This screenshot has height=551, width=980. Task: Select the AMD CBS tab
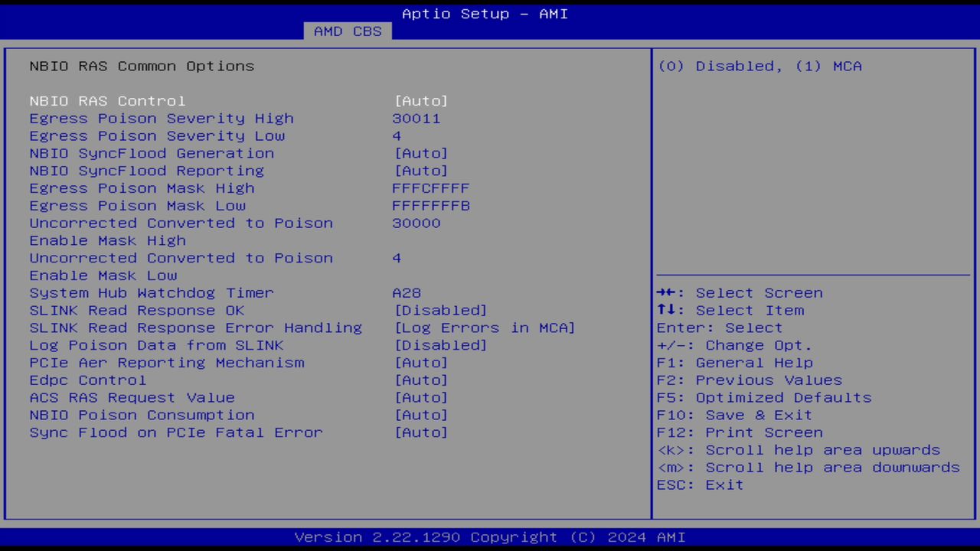point(348,31)
